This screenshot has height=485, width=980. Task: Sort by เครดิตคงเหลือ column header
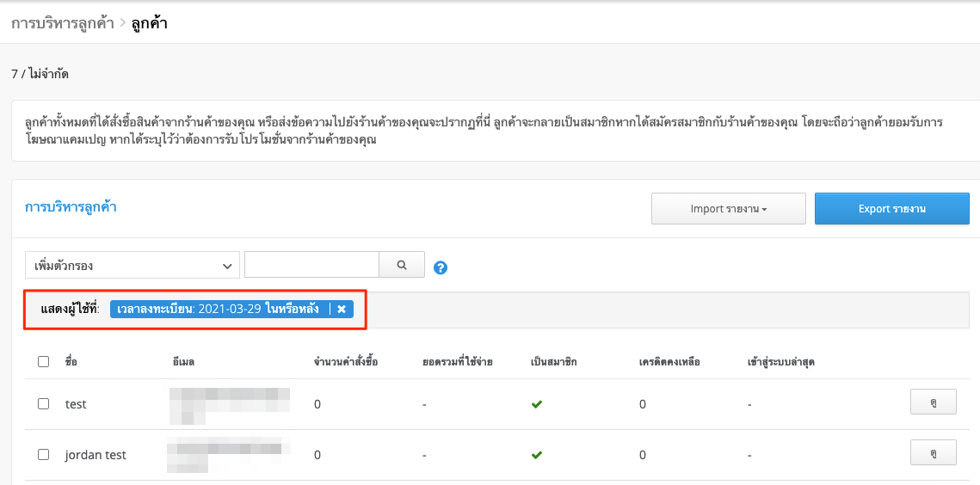click(669, 362)
